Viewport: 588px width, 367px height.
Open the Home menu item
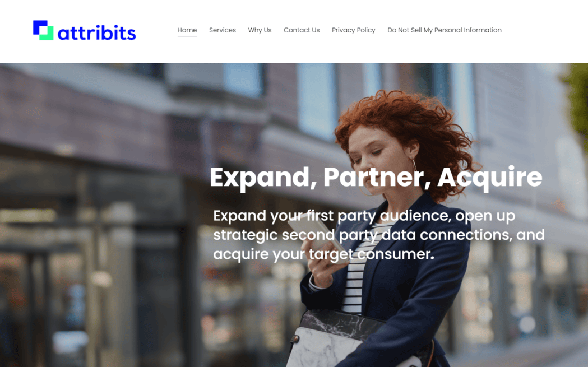click(187, 30)
